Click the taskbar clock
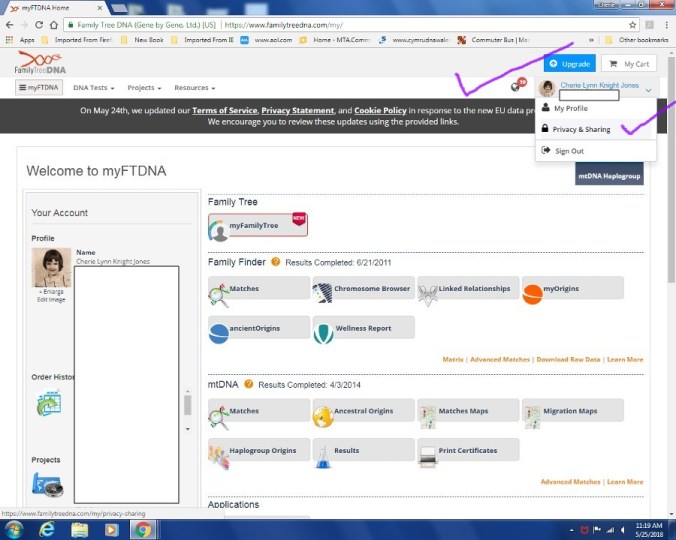 649,530
